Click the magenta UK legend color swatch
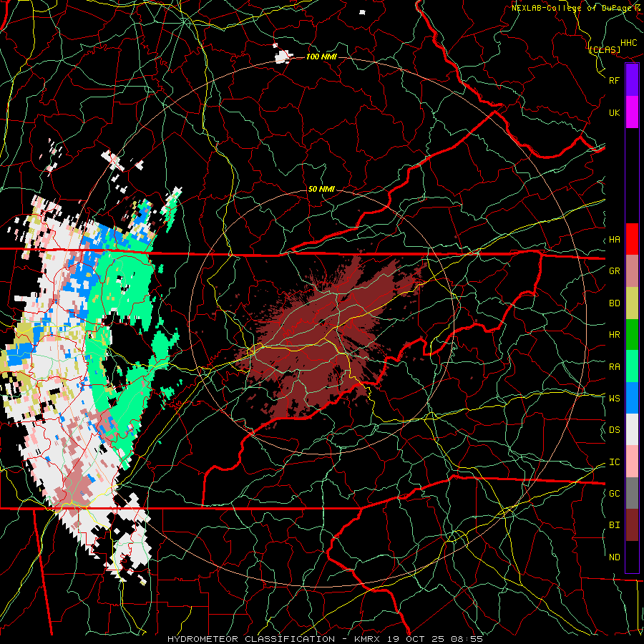 click(x=632, y=112)
